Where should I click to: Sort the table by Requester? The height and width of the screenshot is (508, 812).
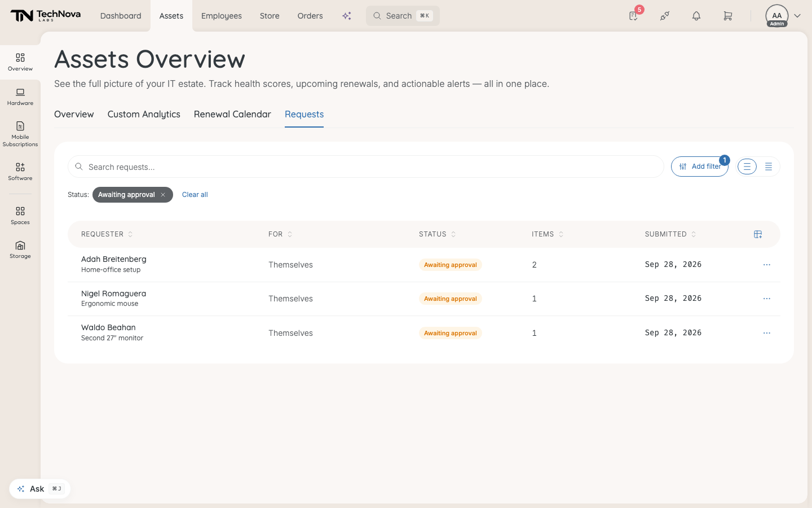[107, 234]
